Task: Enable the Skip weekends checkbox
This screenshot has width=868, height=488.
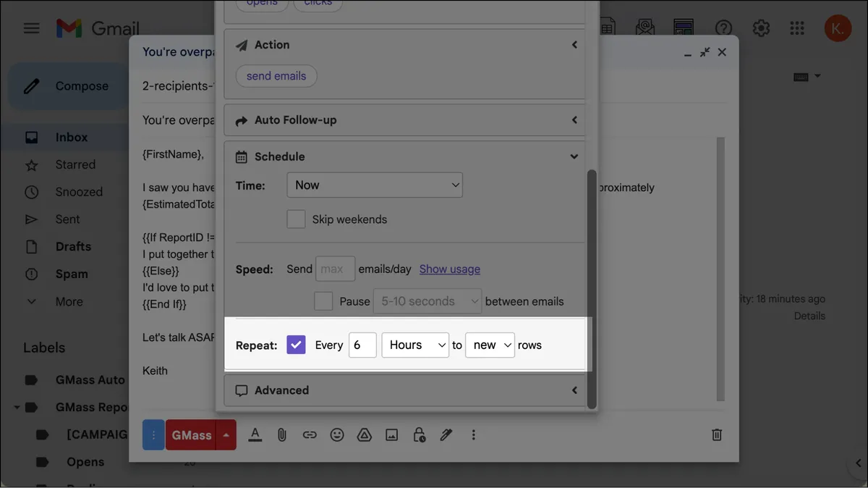Action: pyautogui.click(x=296, y=219)
